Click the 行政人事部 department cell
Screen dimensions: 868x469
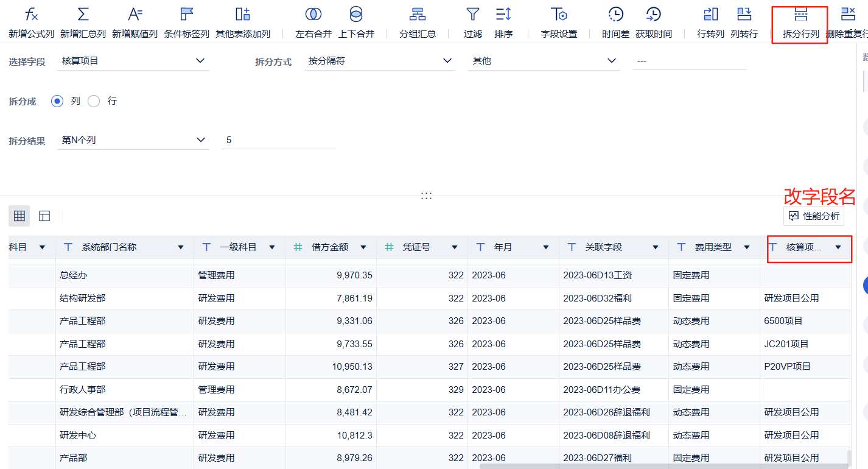[125, 390]
